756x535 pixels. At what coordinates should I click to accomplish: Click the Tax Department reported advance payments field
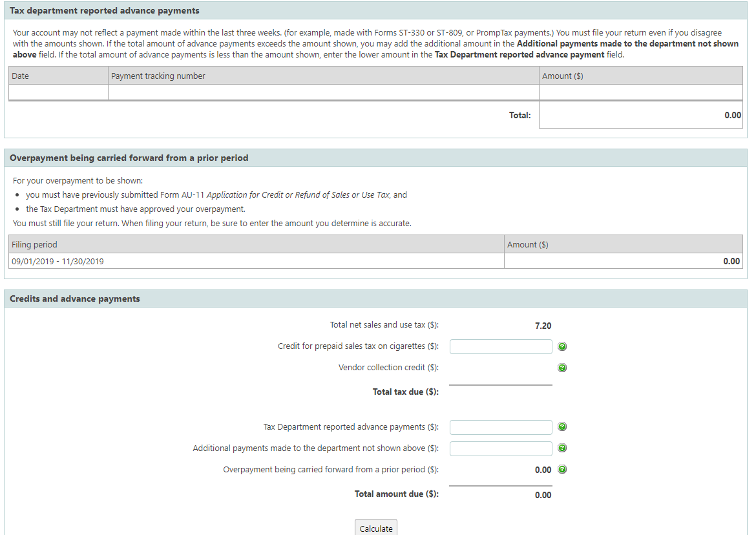(501, 427)
